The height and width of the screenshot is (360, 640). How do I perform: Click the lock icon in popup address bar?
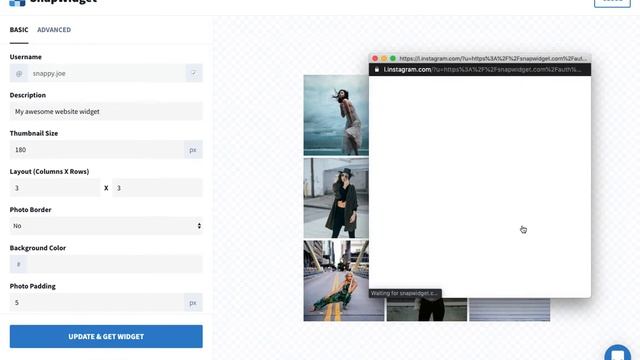point(377,70)
